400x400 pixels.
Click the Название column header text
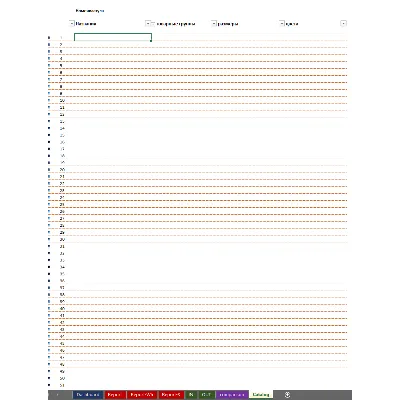[86, 24]
